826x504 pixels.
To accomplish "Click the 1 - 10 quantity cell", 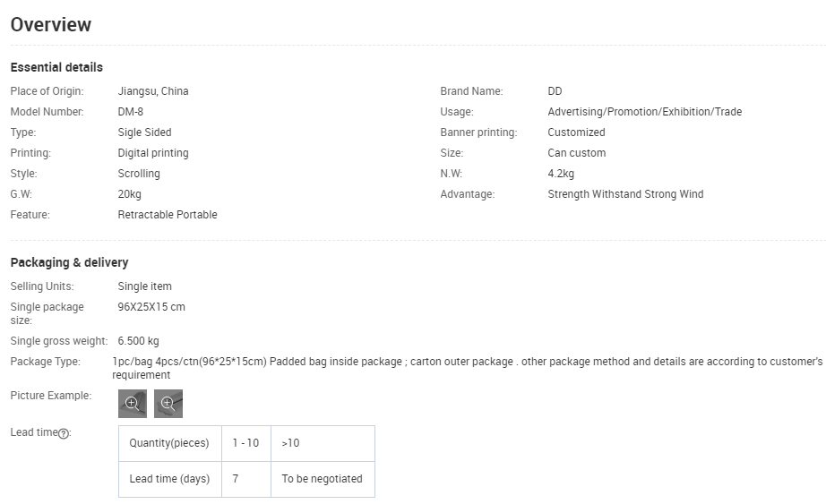I will click(x=245, y=443).
